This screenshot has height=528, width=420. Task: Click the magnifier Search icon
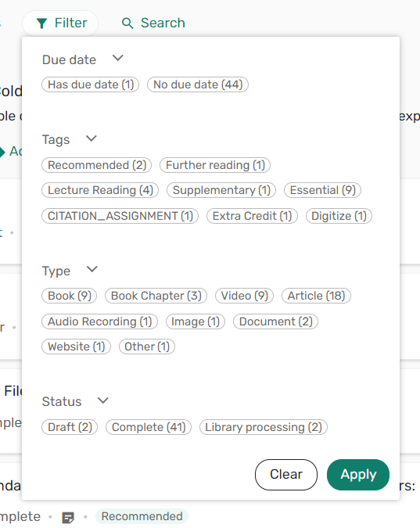click(127, 23)
